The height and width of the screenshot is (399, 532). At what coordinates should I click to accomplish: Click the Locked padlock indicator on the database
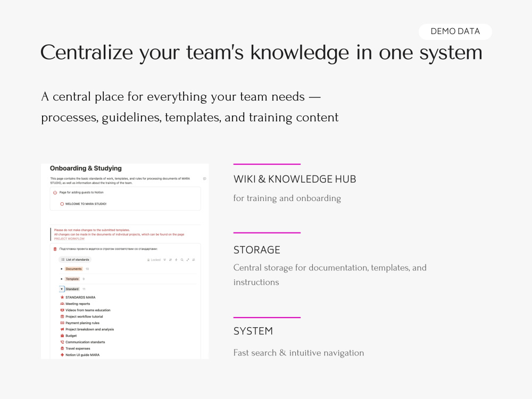pyautogui.click(x=154, y=260)
